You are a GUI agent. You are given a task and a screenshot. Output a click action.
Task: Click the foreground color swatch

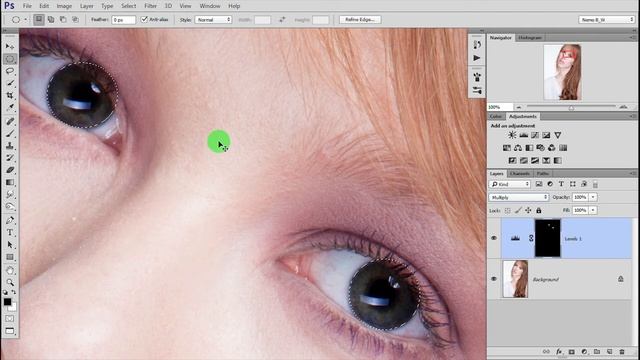pos(7,302)
